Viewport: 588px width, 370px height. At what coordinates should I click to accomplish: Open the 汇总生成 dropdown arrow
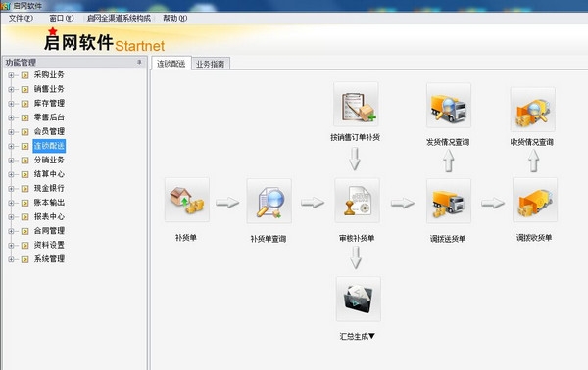pyautogui.click(x=371, y=336)
